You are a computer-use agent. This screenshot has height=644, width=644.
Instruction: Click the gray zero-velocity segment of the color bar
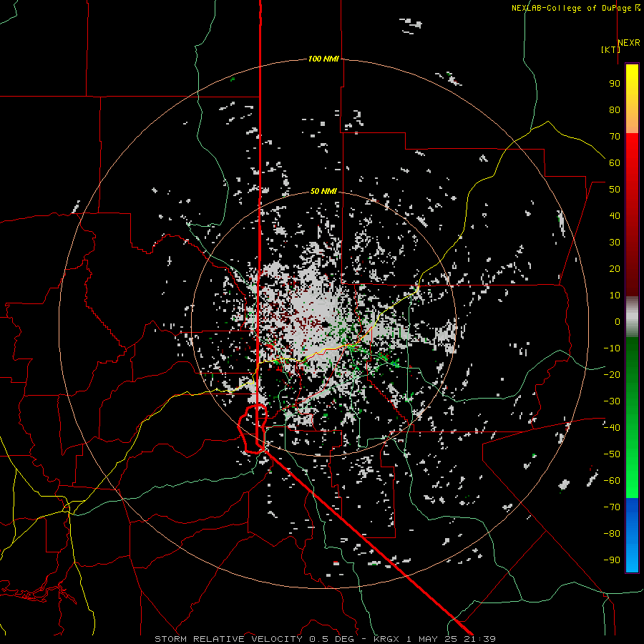[632, 317]
